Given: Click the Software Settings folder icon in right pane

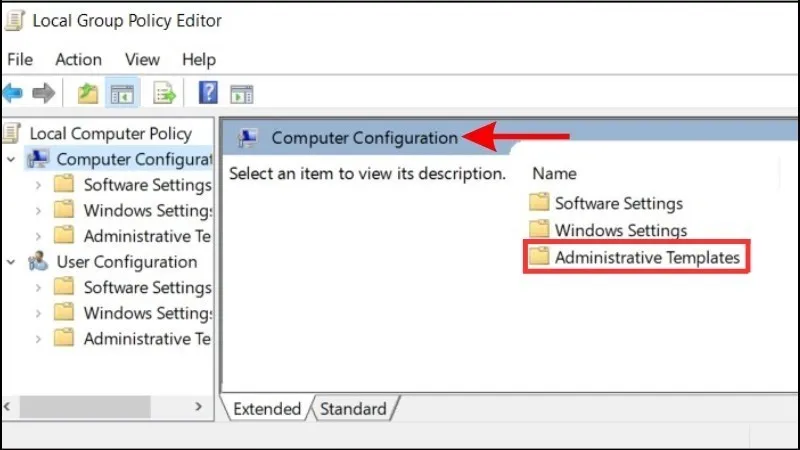Looking at the screenshot, I should (x=539, y=202).
